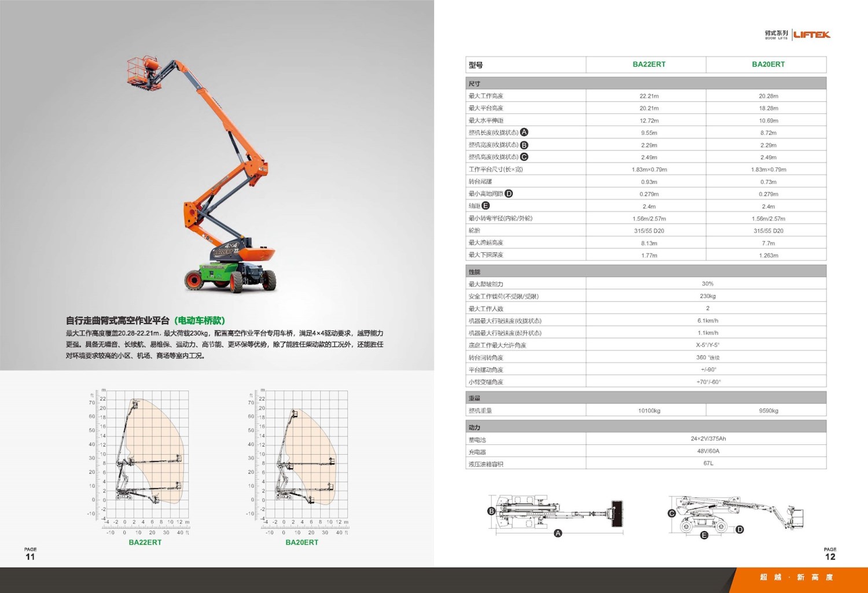Click circled B beside the 整机宽度 row
The width and height of the screenshot is (868, 593).
pyautogui.click(x=524, y=145)
